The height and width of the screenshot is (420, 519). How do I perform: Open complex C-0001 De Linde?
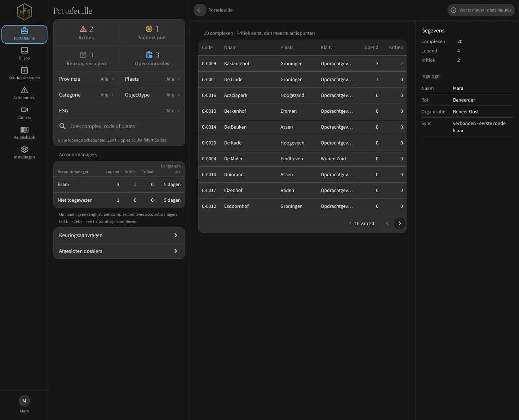click(x=302, y=79)
